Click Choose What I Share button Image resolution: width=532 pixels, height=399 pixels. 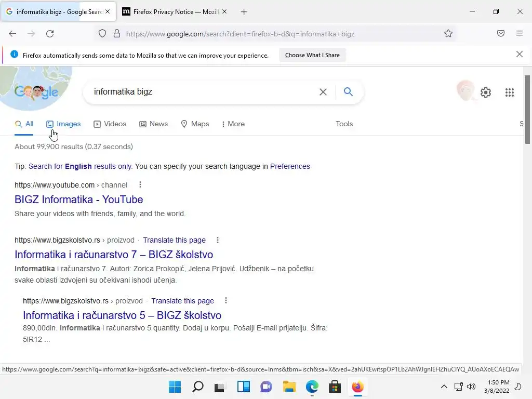[x=312, y=55]
